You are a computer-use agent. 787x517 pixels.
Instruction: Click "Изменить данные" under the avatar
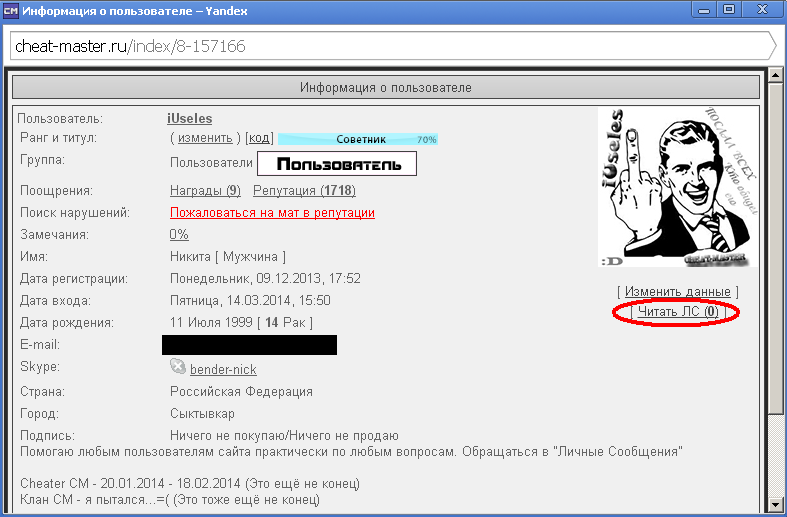(x=678, y=291)
